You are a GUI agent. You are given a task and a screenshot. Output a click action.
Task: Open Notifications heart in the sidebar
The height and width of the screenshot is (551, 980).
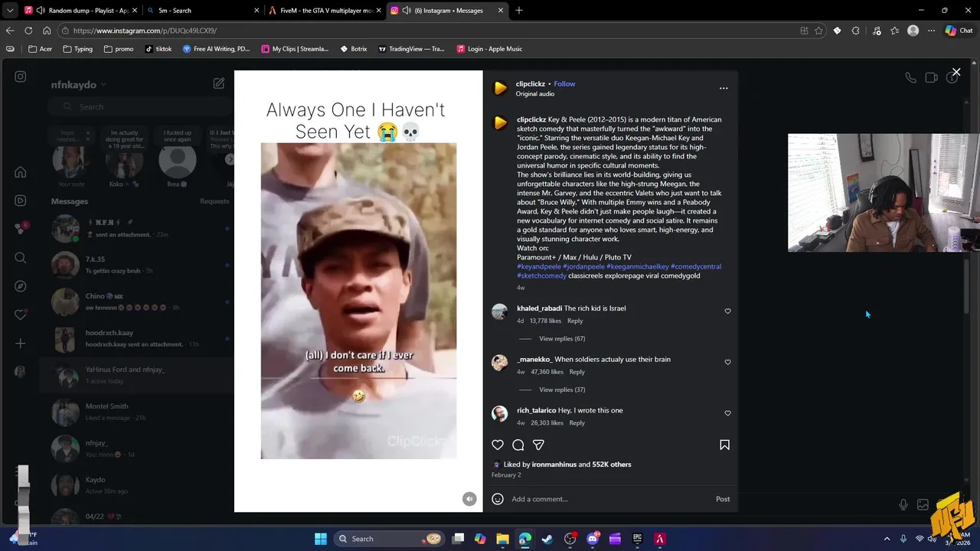pyautogui.click(x=21, y=315)
